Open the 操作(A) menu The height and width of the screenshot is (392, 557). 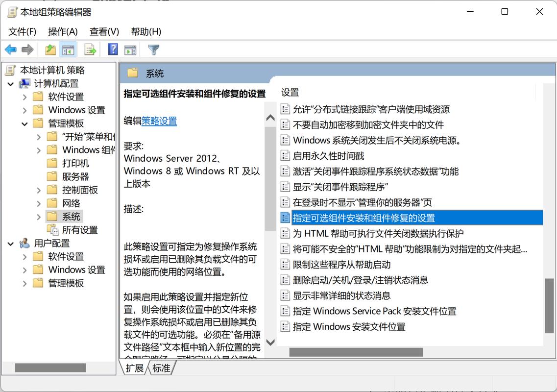[63, 32]
